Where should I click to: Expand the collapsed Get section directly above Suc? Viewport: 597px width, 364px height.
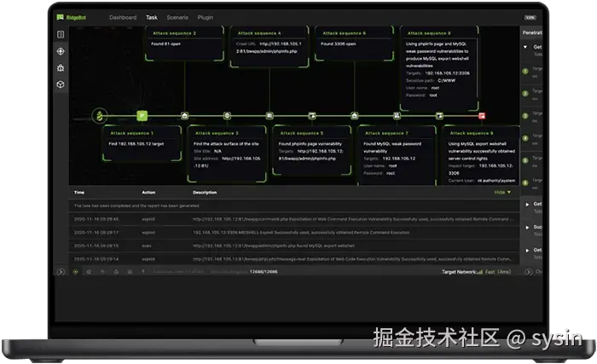click(x=527, y=205)
